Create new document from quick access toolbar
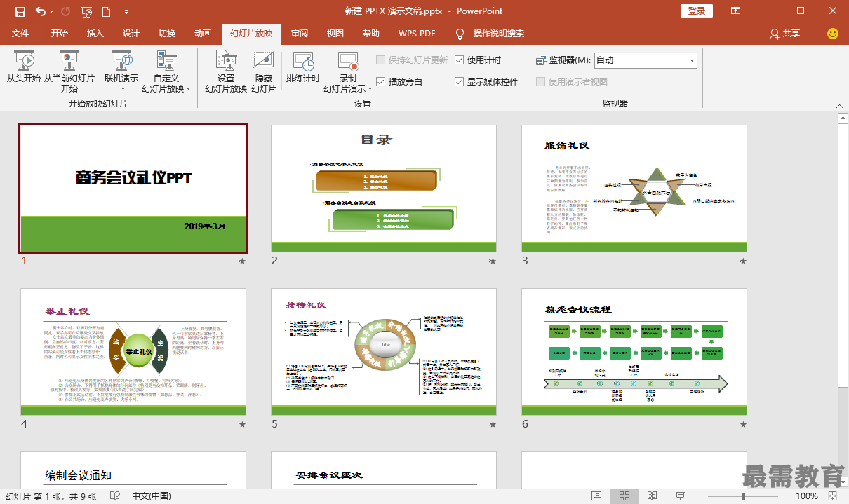This screenshot has height=504, width=849. click(106, 11)
